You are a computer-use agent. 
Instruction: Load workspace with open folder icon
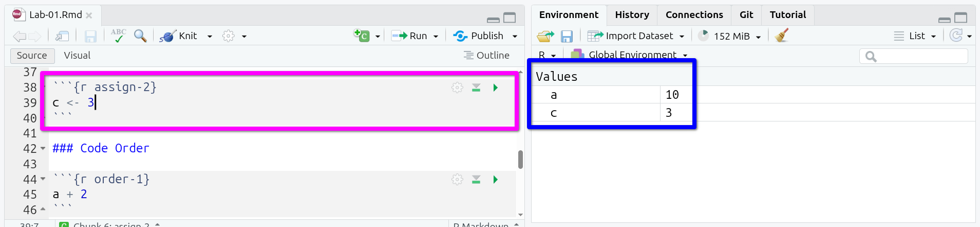tap(545, 36)
